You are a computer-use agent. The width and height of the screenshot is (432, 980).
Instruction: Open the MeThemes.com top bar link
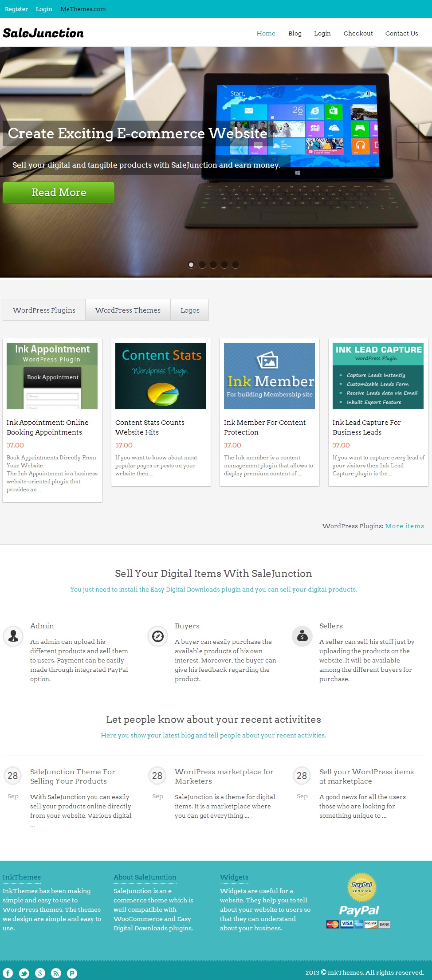83,9
